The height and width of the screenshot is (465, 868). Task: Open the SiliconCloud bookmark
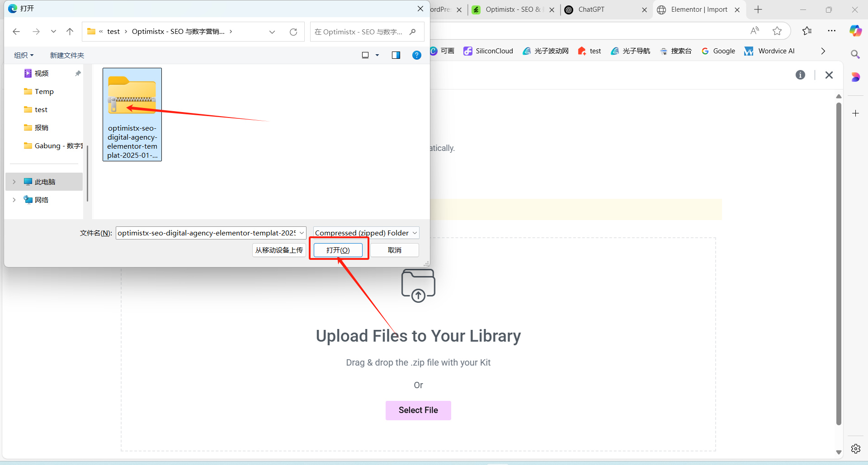[x=488, y=51]
